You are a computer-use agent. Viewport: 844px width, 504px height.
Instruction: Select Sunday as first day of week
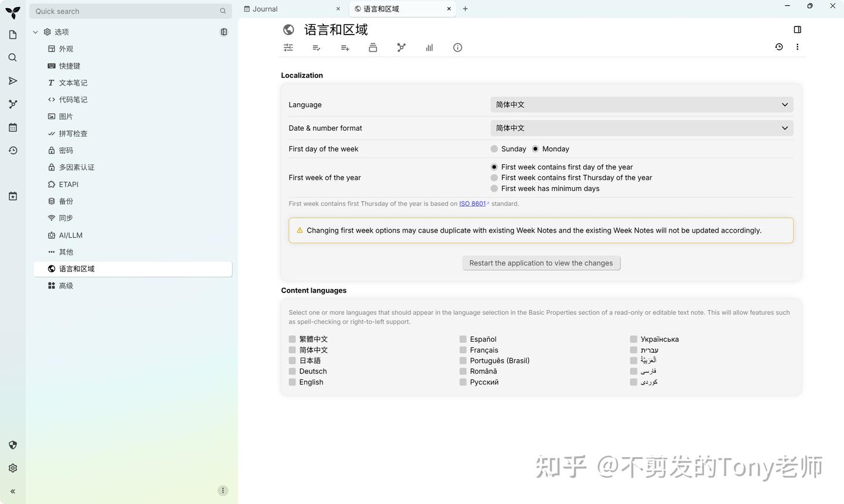coord(494,149)
